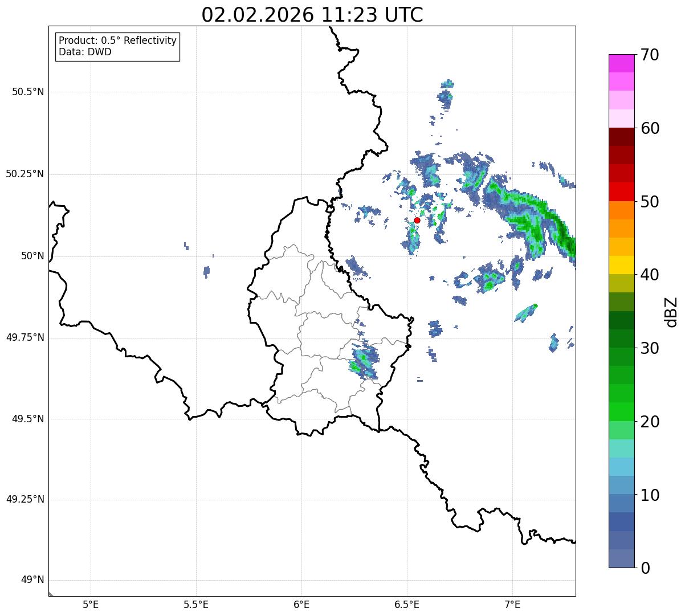The height and width of the screenshot is (616, 685).
Task: Click the 6.5°E longitude label
Action: coord(407,605)
